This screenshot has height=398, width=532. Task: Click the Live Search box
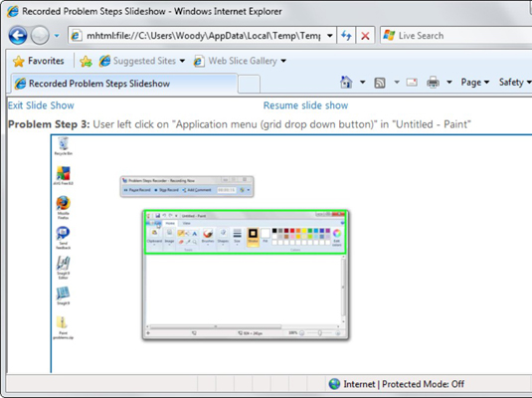point(456,35)
